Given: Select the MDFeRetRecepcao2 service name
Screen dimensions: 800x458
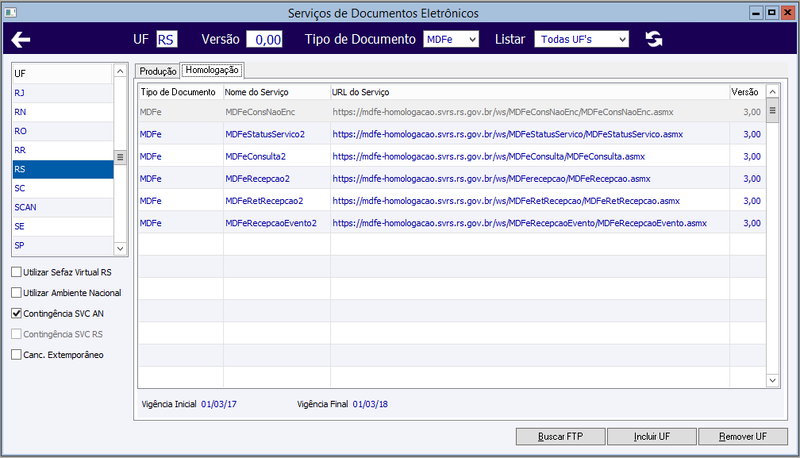Looking at the screenshot, I should pyautogui.click(x=264, y=201).
